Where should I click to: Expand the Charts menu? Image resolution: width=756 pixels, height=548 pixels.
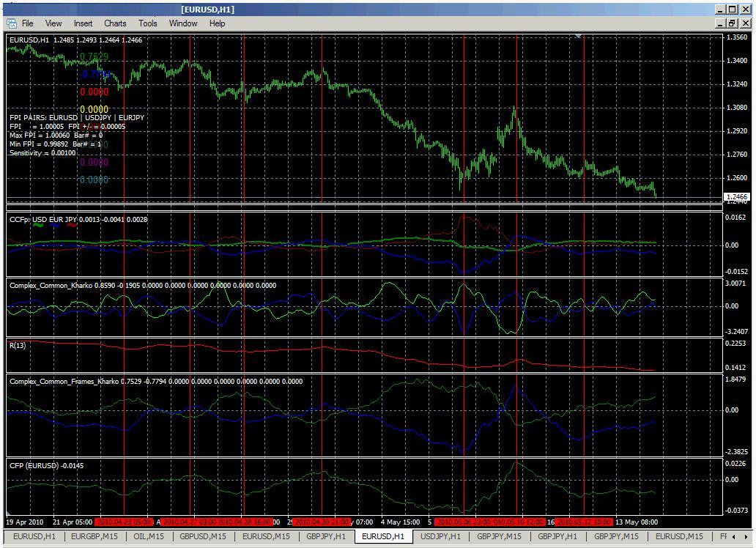(x=115, y=23)
